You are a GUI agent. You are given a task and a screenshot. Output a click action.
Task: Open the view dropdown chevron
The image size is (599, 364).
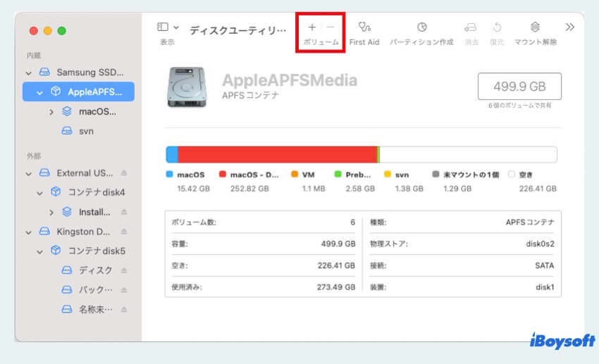[x=176, y=27]
